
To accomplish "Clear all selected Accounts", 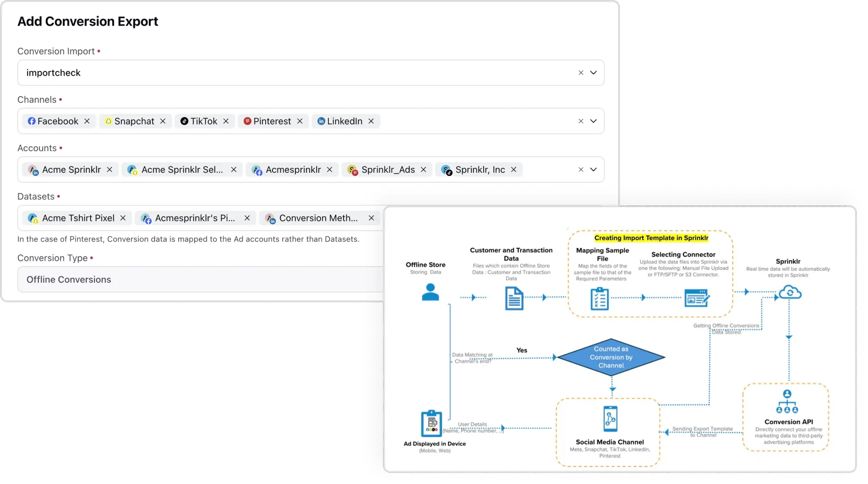I will pos(581,170).
